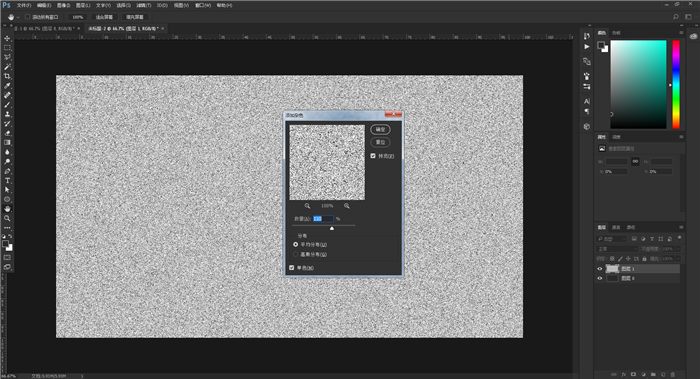Open the layer blend mode dropdown
The image size is (700, 379).
[617, 249]
